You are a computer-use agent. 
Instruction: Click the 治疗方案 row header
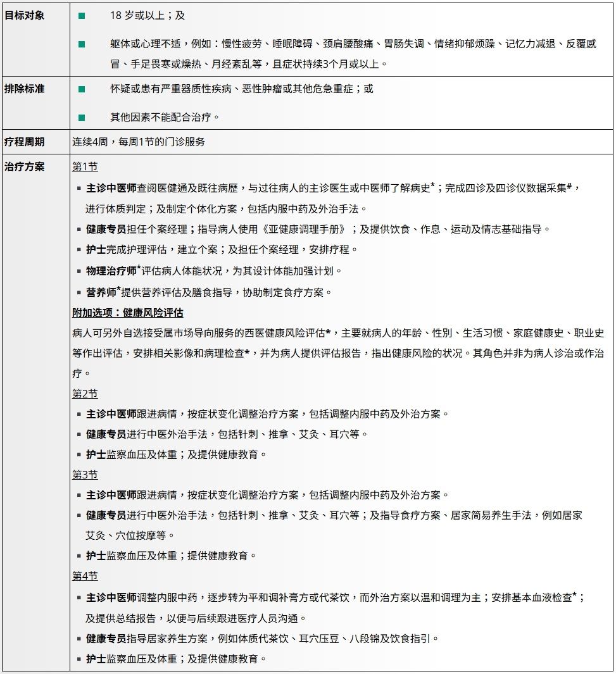coord(25,167)
